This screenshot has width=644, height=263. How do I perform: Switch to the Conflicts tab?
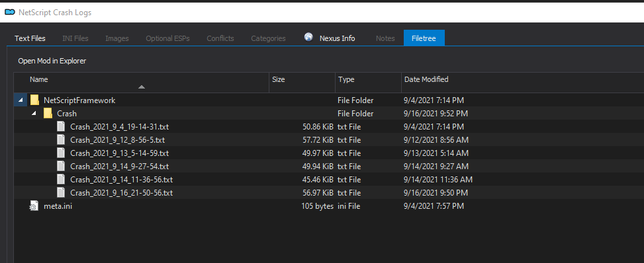(220, 38)
